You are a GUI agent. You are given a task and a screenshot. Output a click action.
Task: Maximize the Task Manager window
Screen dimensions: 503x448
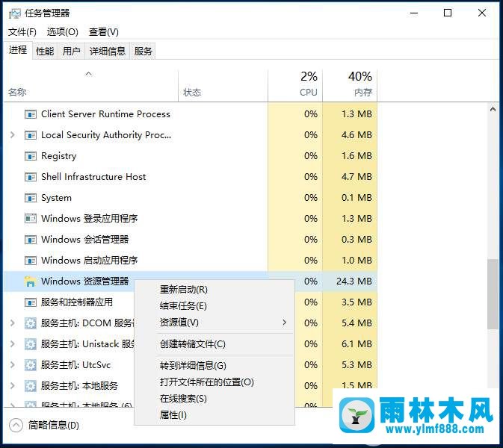point(448,13)
